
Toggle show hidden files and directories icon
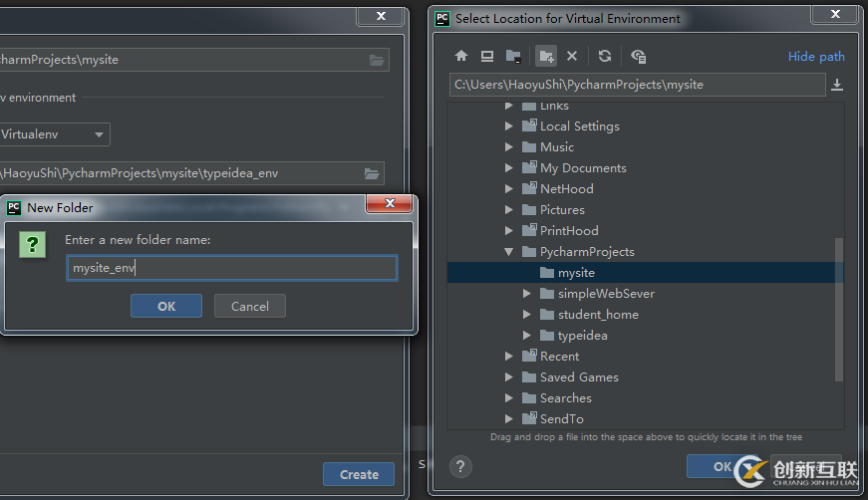[x=638, y=56]
